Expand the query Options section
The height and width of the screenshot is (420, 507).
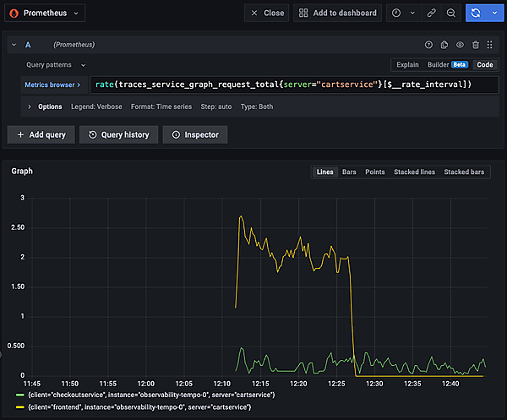(46, 106)
